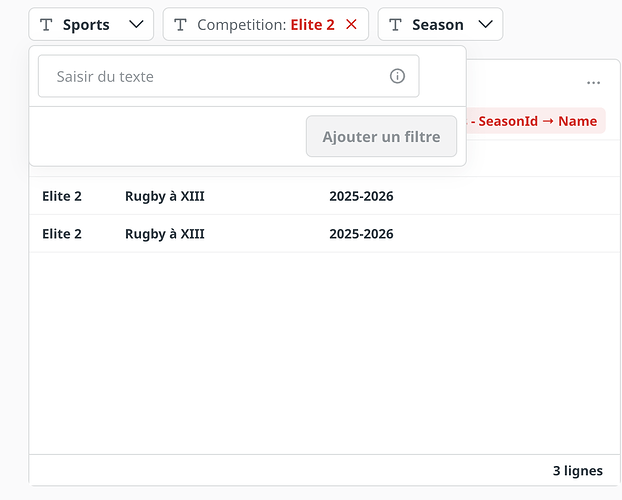This screenshot has width=622, height=500.
Task: Click the 2025-2026 season cell in the middle row
Action: (x=361, y=196)
